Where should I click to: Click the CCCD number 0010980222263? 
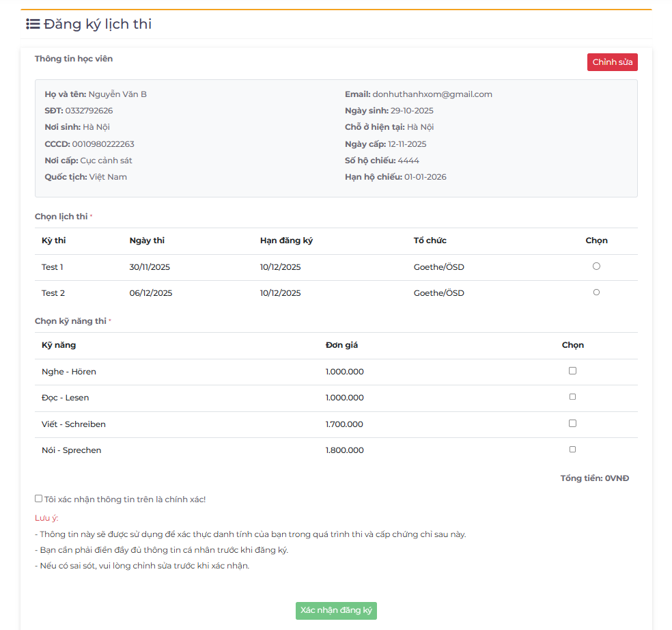pos(103,144)
